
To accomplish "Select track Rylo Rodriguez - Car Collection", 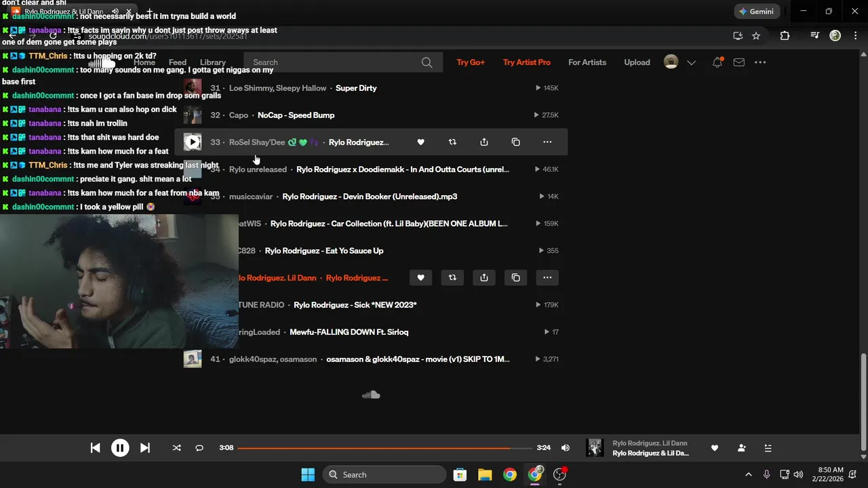I will click(389, 224).
